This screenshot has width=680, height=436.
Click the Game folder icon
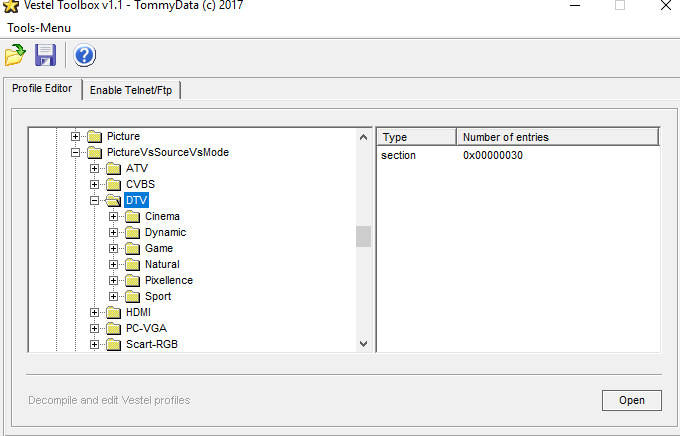point(132,249)
